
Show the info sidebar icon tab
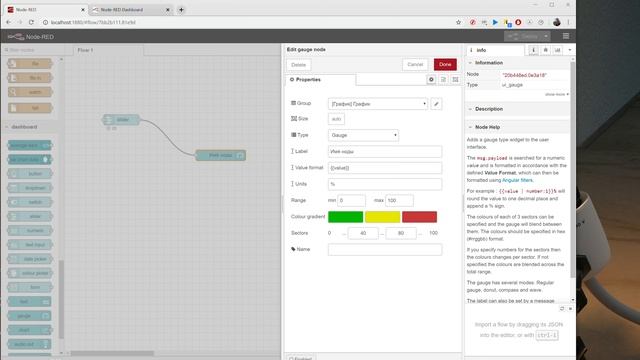533,50
